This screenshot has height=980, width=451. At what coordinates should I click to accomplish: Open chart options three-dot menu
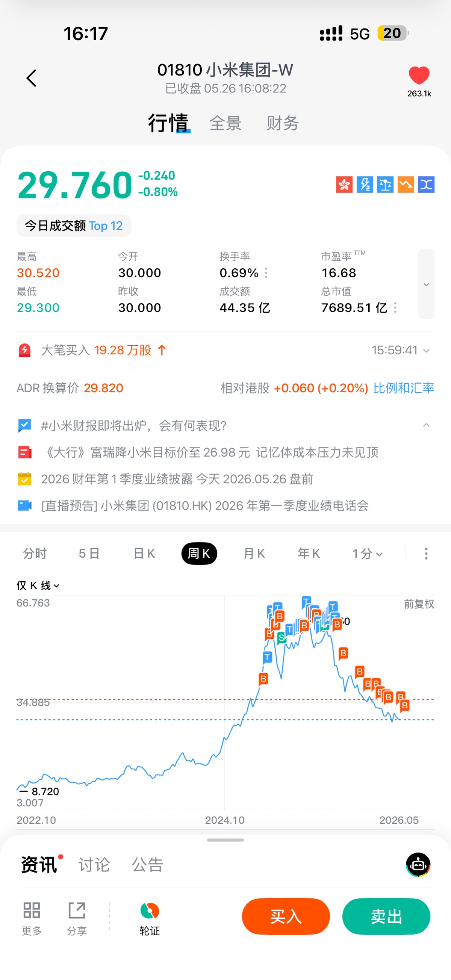(426, 554)
